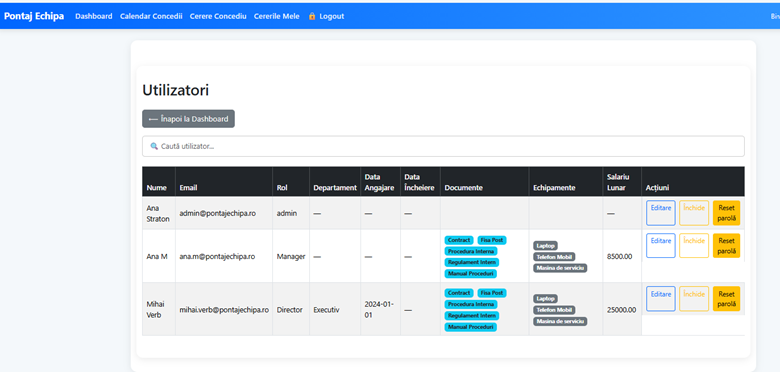Click Procedura Interna badge for Mihai Verb

point(471,304)
